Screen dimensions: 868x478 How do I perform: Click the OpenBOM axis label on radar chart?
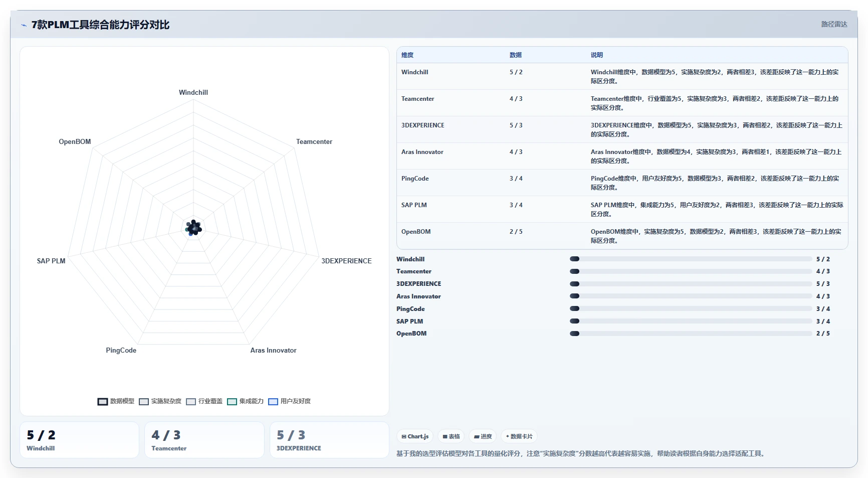pyautogui.click(x=75, y=141)
